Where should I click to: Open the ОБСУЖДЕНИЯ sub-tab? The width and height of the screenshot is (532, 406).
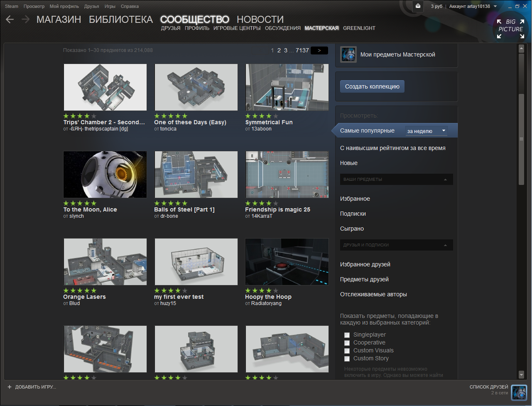click(283, 28)
